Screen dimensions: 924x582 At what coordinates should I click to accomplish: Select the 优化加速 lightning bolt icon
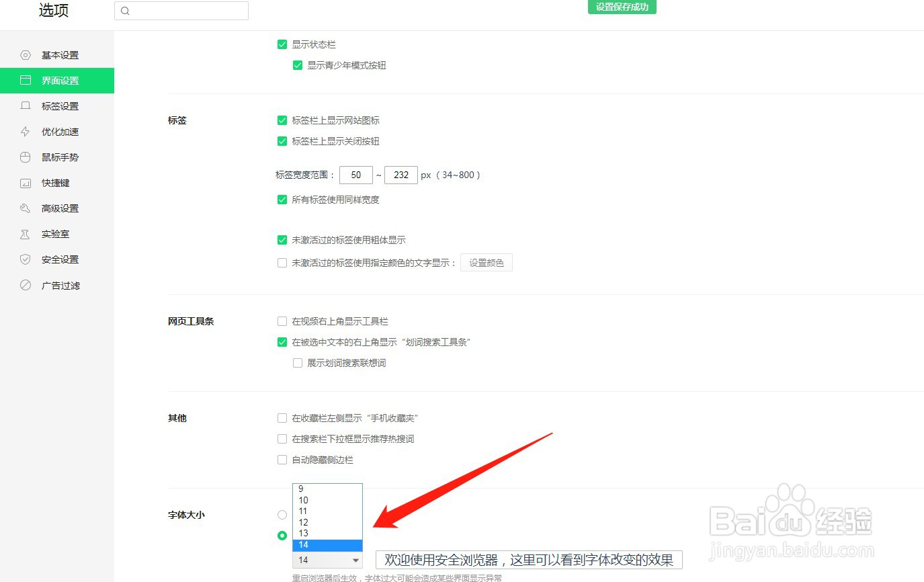click(25, 131)
